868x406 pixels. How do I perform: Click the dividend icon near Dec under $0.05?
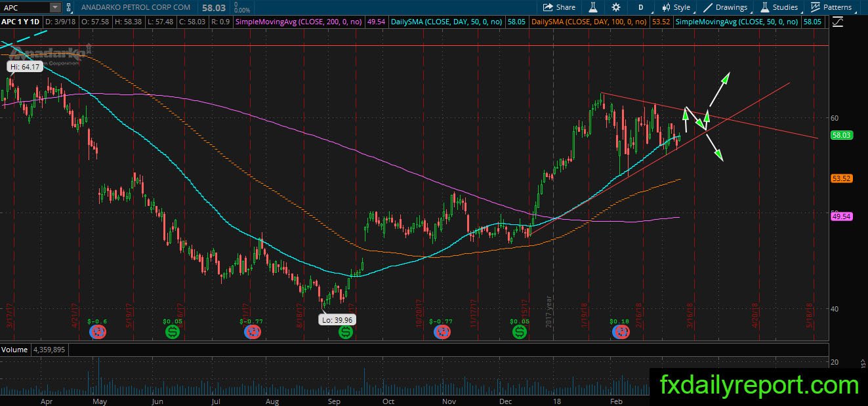coord(520,333)
